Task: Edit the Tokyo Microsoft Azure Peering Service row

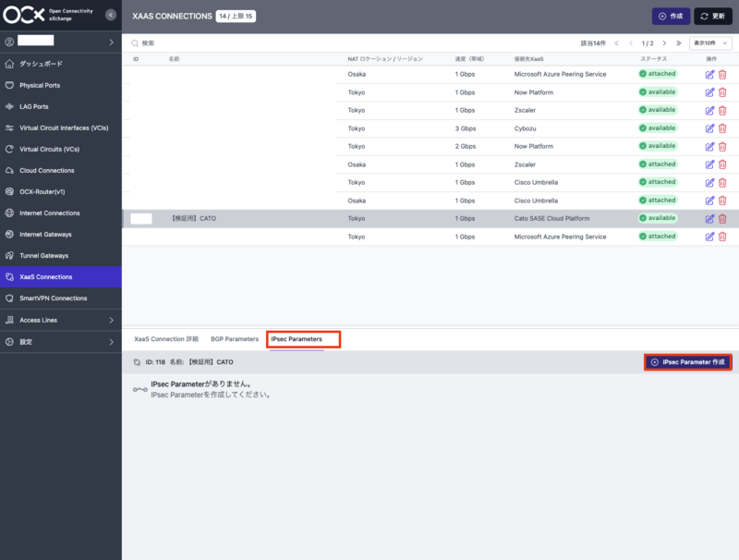Action: tap(709, 237)
